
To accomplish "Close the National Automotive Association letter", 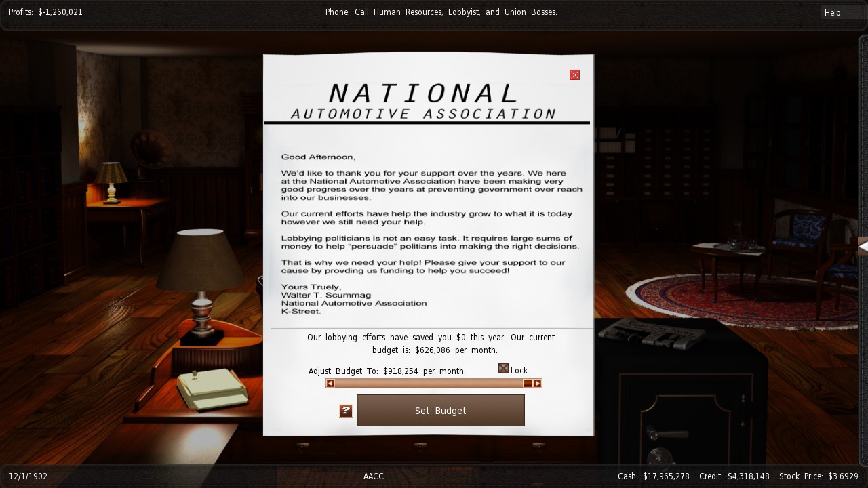I will 574,75.
